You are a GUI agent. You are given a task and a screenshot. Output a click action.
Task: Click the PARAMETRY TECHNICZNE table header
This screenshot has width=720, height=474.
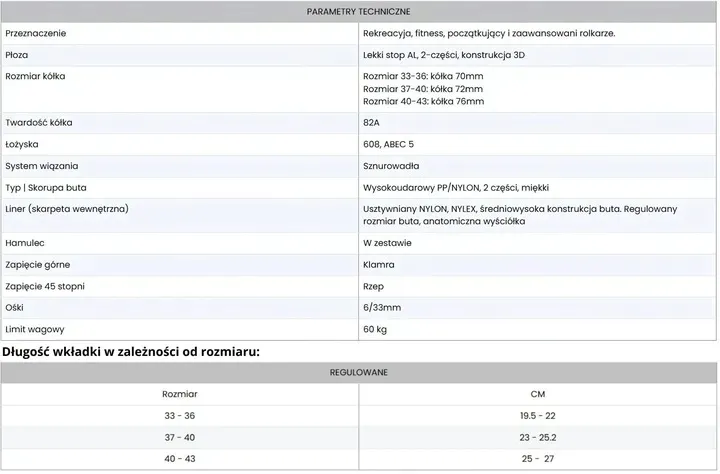(359, 11)
